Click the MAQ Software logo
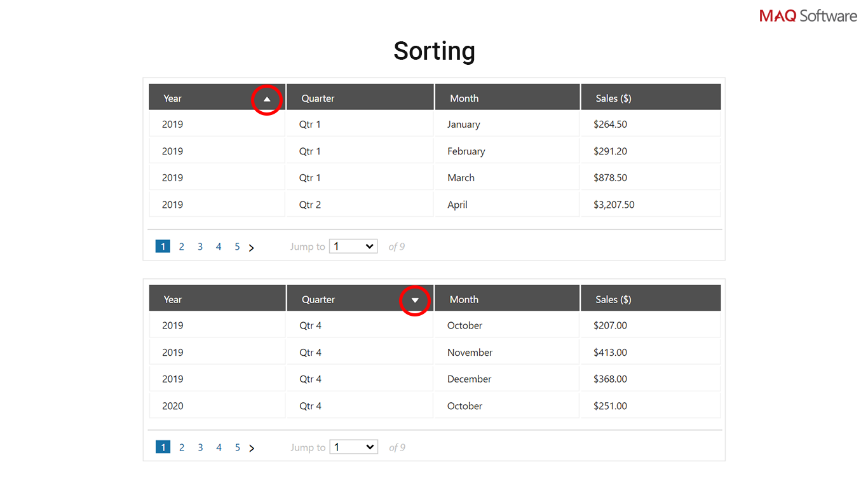The image size is (868, 488). click(x=808, y=16)
